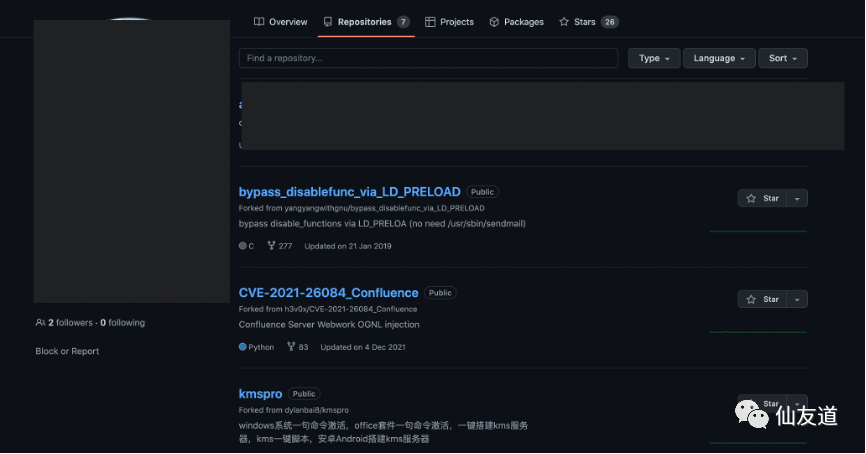866x454 pixels.
Task: Open the kmspro repository
Action: pos(260,394)
